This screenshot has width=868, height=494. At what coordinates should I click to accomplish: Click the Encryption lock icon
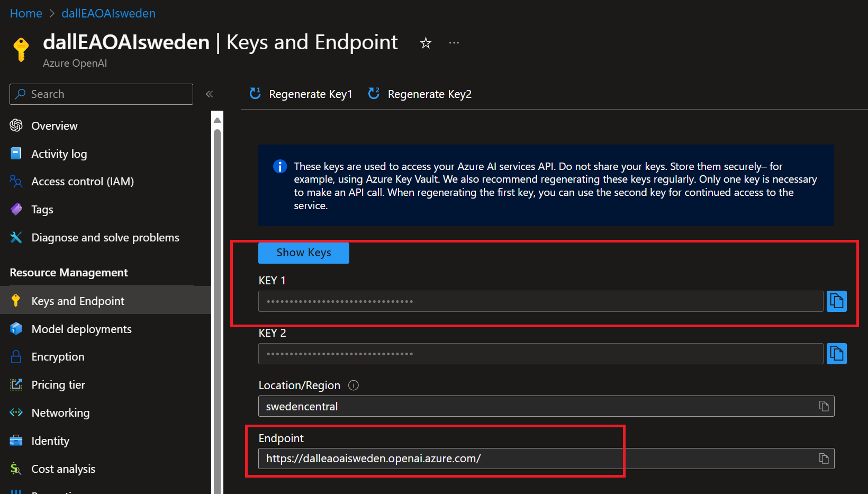(x=16, y=356)
